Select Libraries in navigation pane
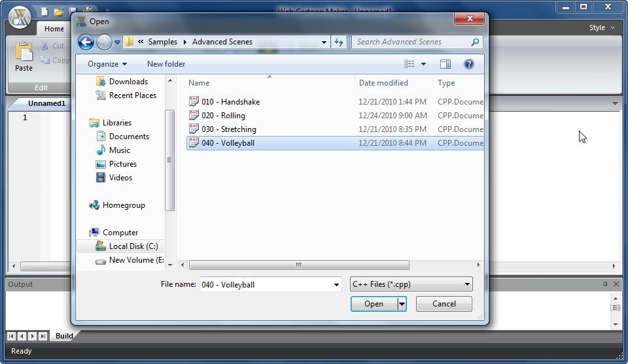Viewport: 628px width, 364px height. coord(116,123)
